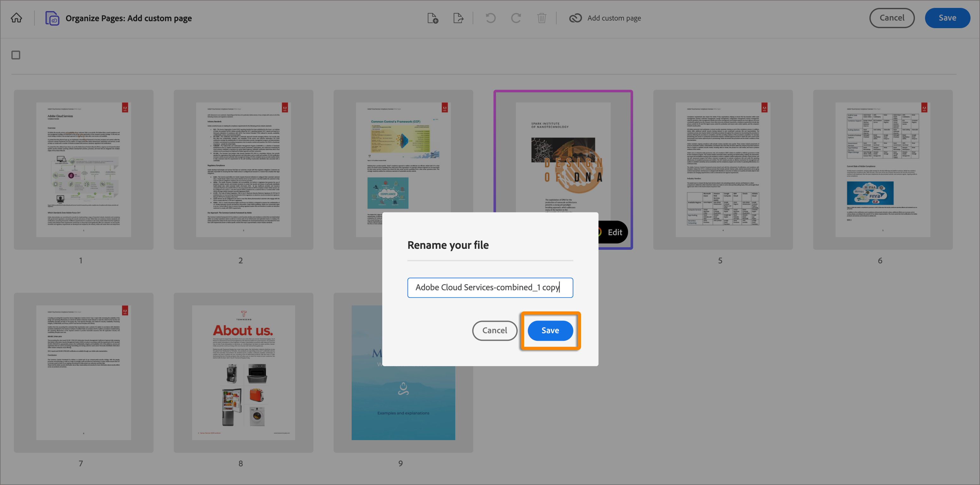The width and height of the screenshot is (980, 485).
Task: Click Save in the rename dialog
Action: (x=550, y=330)
